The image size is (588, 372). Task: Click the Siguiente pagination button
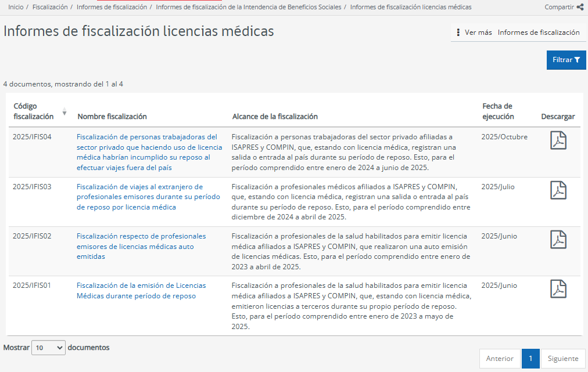click(563, 359)
